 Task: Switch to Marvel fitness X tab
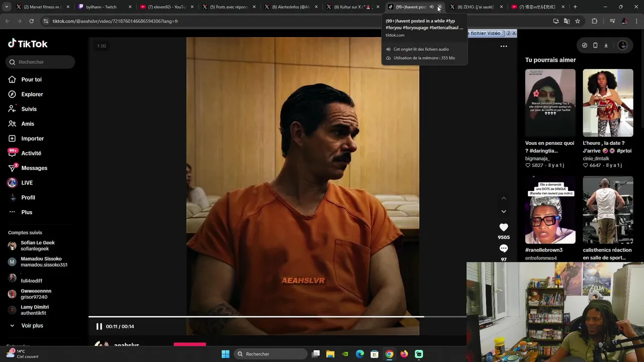42,7
